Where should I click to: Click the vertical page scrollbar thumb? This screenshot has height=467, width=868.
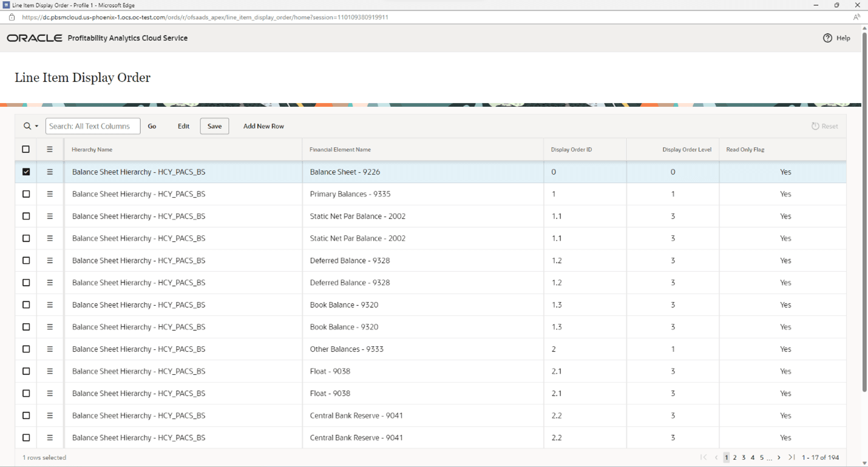864,212
